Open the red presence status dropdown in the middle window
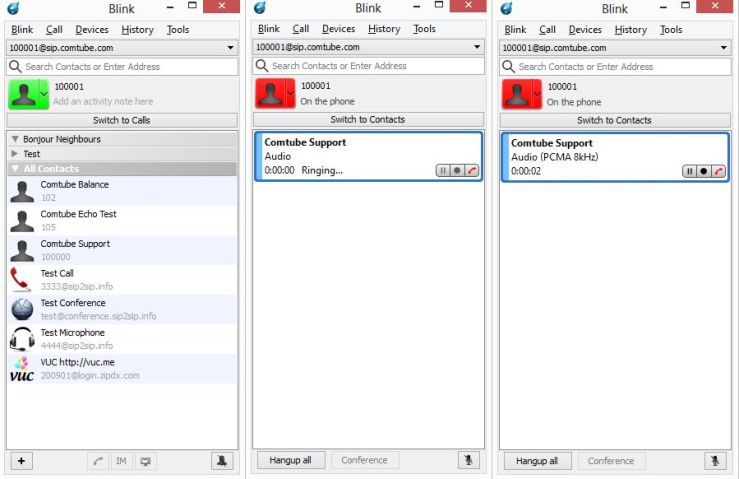Image resolution: width=740 pixels, height=479 pixels. coord(291,93)
